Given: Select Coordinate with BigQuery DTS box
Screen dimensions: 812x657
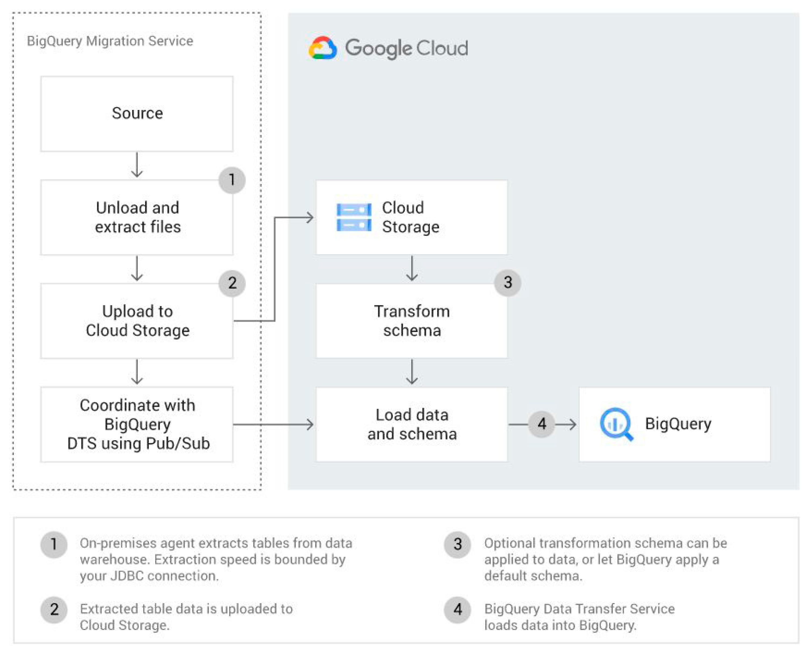Looking at the screenshot, I should tap(137, 424).
